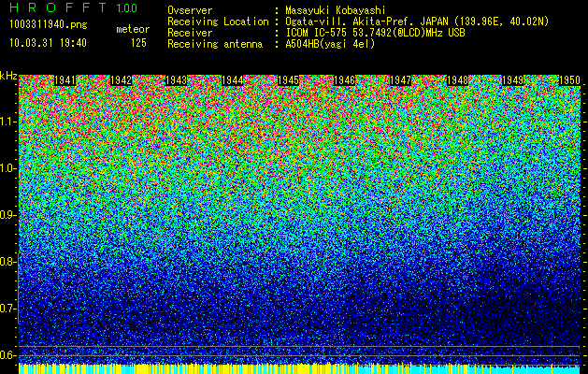Screen dimensions: 588x374
Task: Click the kHz axis unit label
Action: pos(8,76)
